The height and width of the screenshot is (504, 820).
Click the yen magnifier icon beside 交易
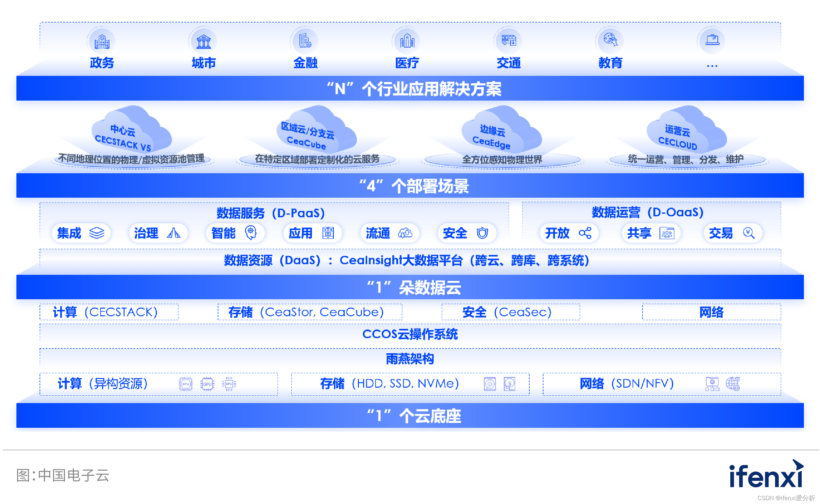[748, 233]
